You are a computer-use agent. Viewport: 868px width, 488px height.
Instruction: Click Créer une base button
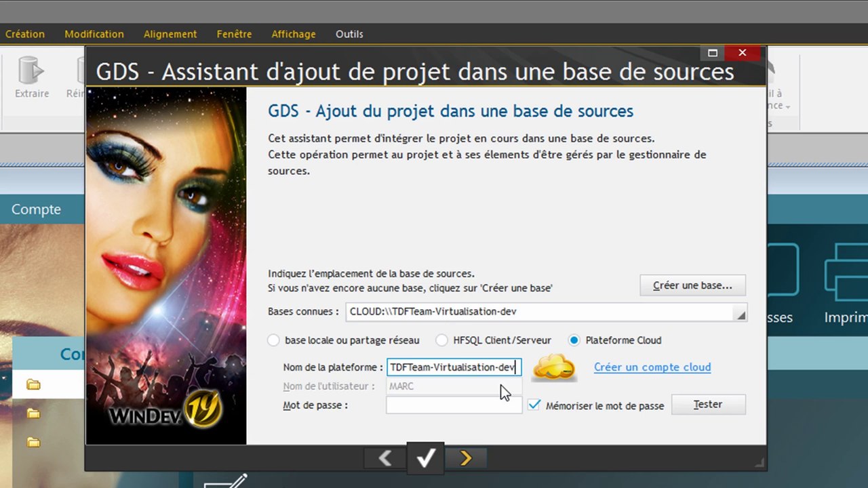[x=692, y=285]
